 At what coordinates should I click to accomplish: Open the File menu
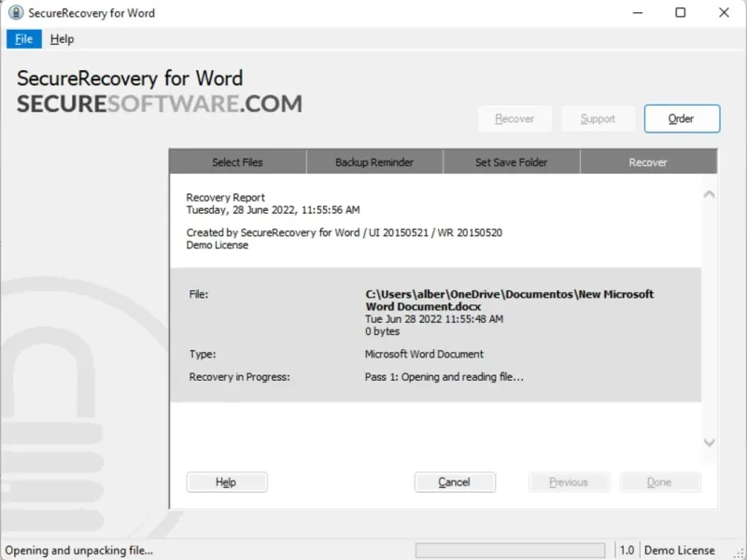24,39
